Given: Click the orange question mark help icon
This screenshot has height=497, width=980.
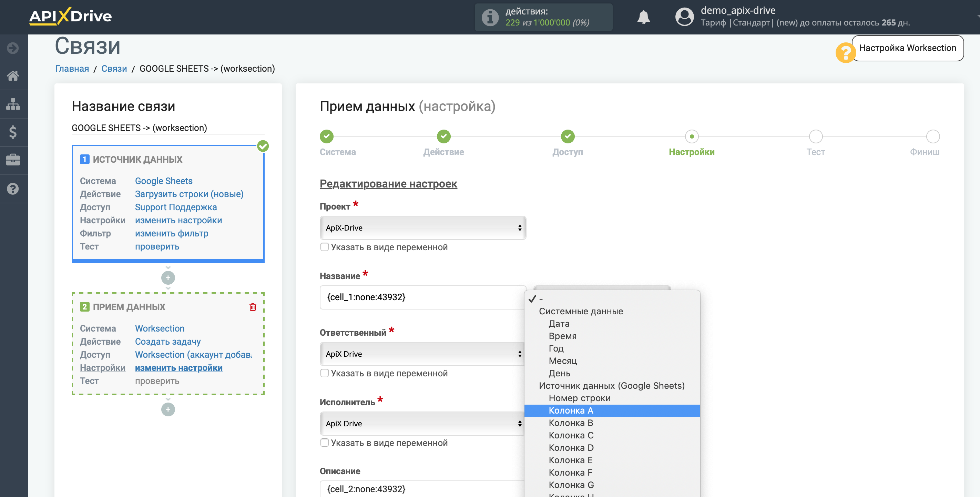Looking at the screenshot, I should [x=845, y=52].
